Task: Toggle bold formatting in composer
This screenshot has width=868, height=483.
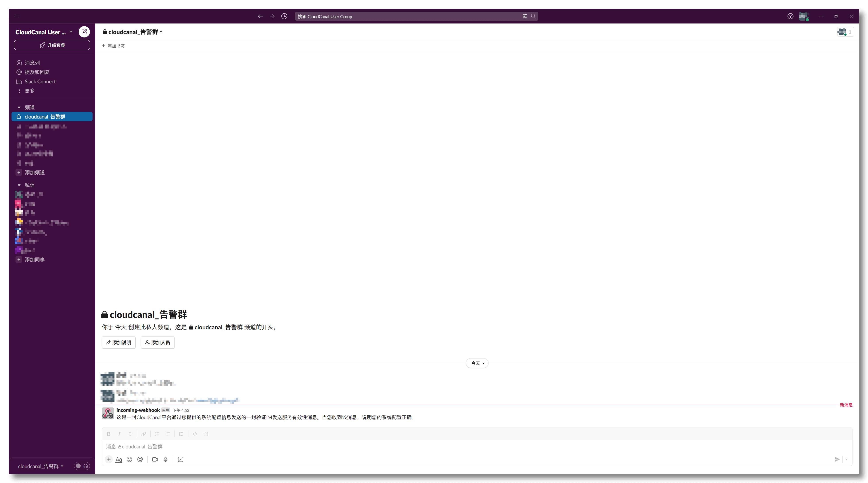Action: (x=108, y=434)
